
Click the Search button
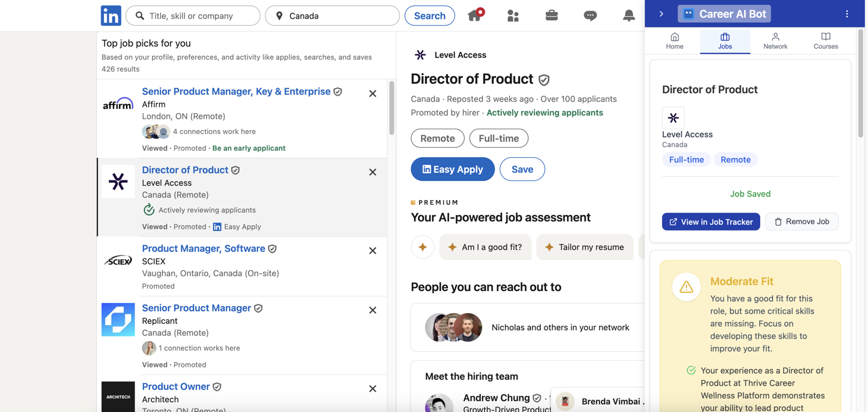click(430, 15)
